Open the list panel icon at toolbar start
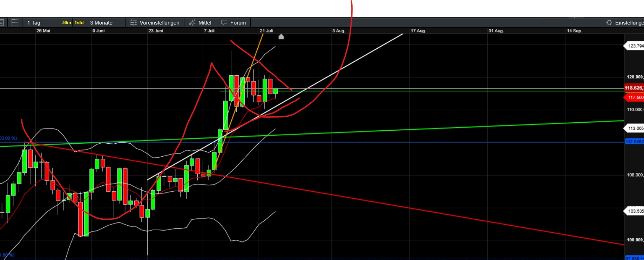Screen dimensions: 644x260 pos(2,23)
